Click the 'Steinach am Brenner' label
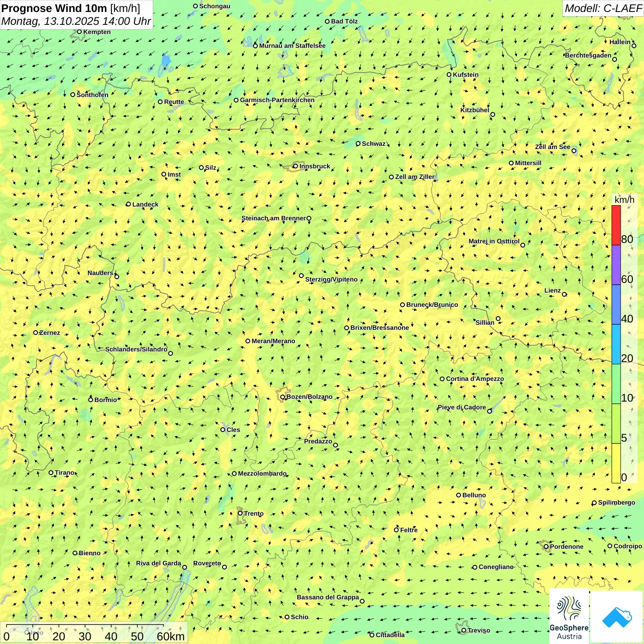Screen dimensions: 644x644 pos(273,218)
